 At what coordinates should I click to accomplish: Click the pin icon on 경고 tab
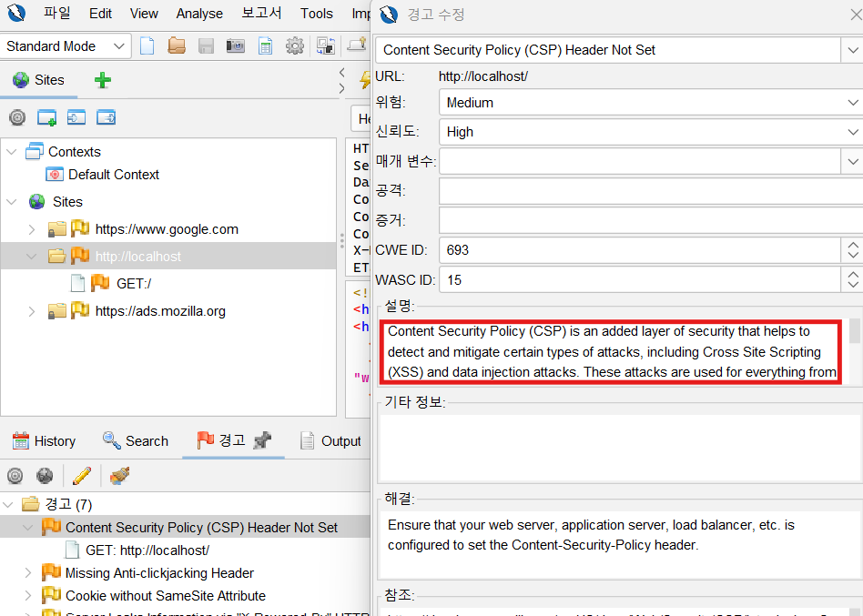pos(262,440)
